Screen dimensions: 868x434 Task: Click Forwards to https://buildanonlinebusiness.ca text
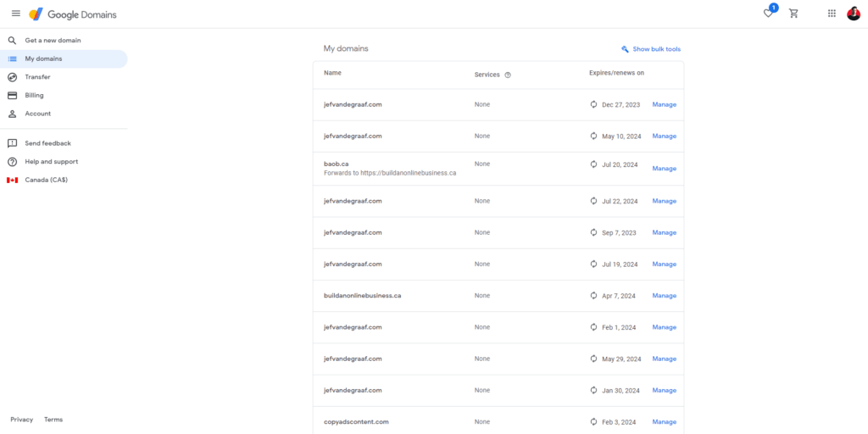coord(390,173)
